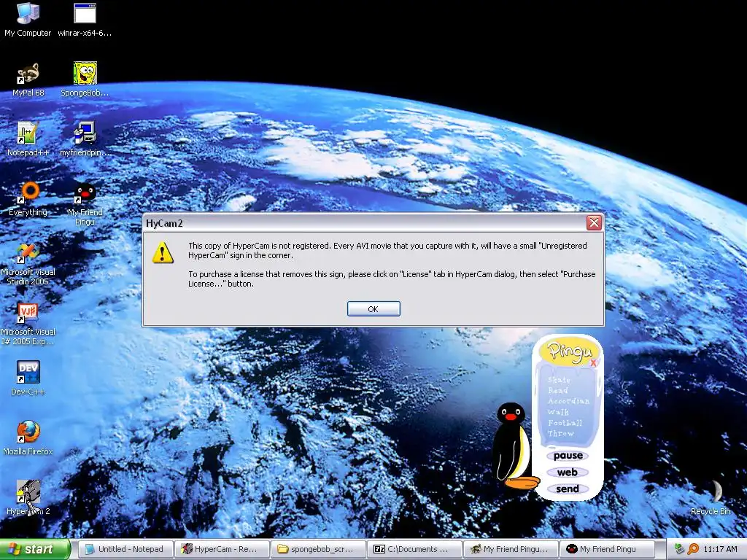
Task: Click the 11:17 AM system clock
Action: [x=720, y=549]
